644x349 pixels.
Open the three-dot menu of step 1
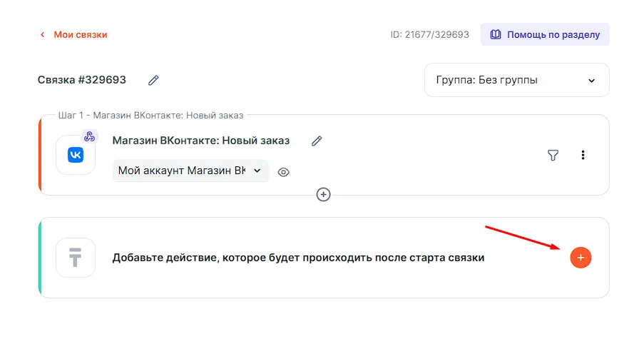[x=583, y=155]
